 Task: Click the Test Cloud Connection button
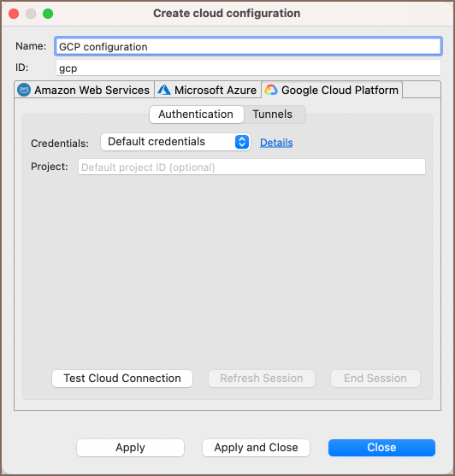tap(122, 379)
